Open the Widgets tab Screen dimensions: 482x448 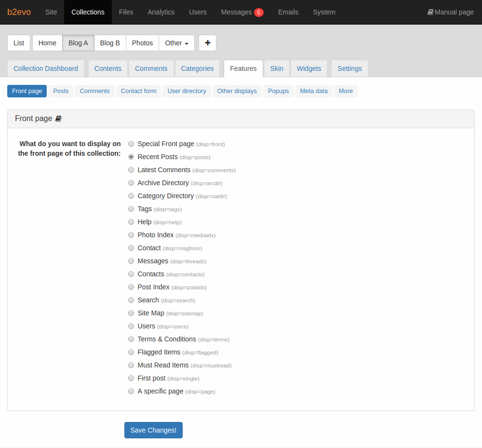[309, 68]
